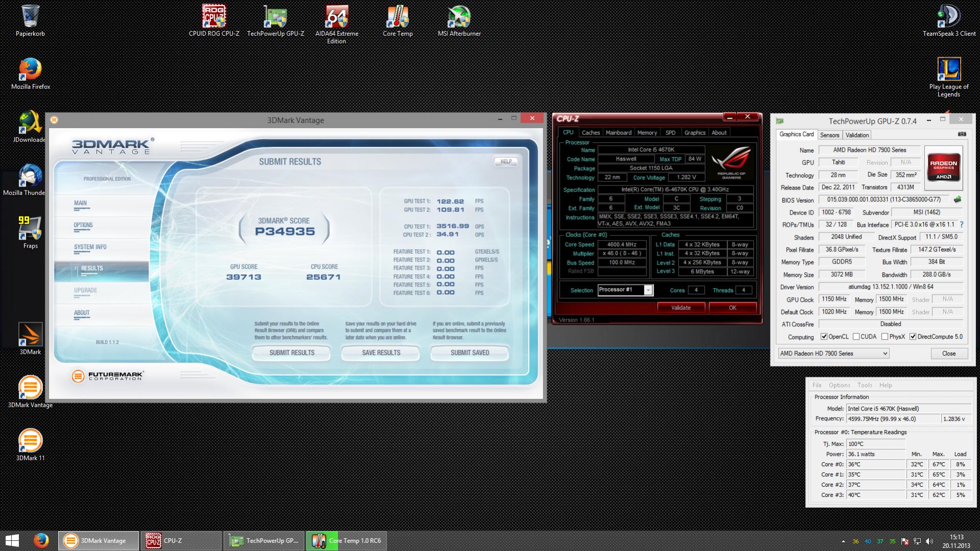Screen dimensions: 980x551
Task: Switch to Memory tab in CPU-Z
Action: click(x=647, y=133)
